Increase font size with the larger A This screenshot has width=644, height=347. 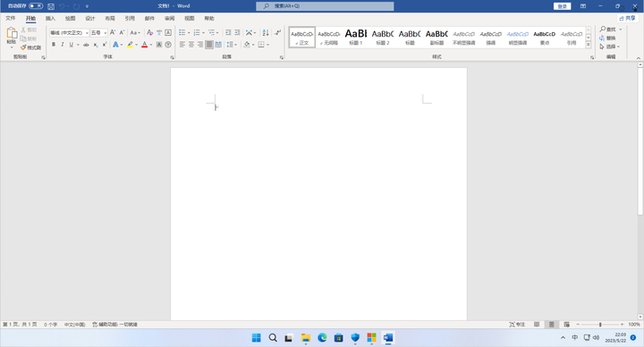pos(113,32)
